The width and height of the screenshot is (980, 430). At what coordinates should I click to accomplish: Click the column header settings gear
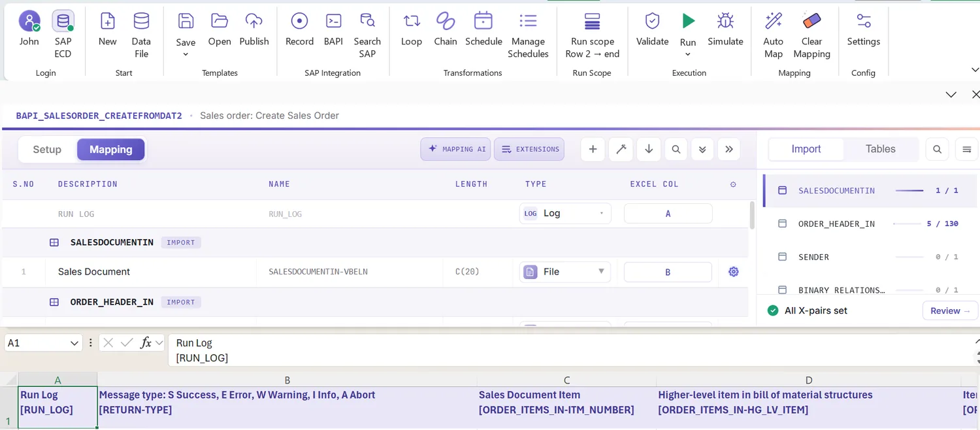coord(733,184)
